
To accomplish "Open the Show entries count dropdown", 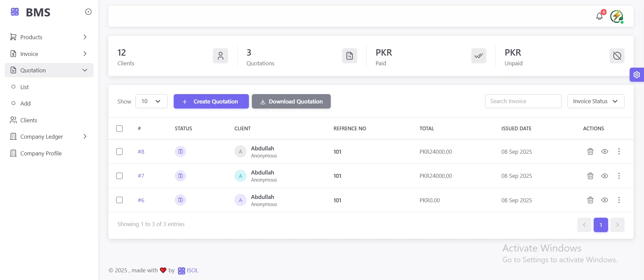I will (151, 101).
